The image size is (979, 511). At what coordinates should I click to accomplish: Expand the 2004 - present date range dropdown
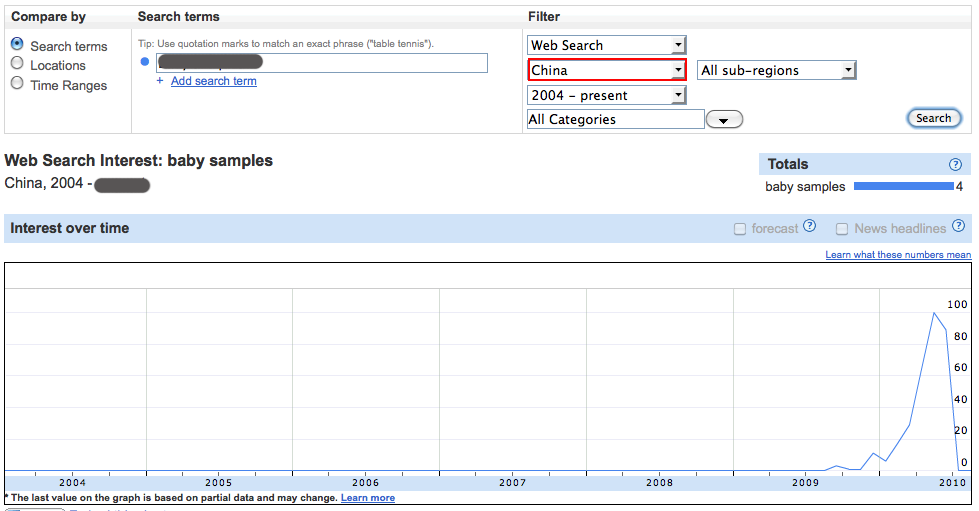pos(606,95)
